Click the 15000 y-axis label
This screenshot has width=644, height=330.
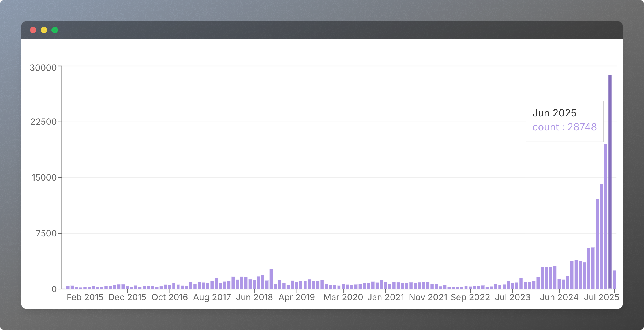click(44, 178)
